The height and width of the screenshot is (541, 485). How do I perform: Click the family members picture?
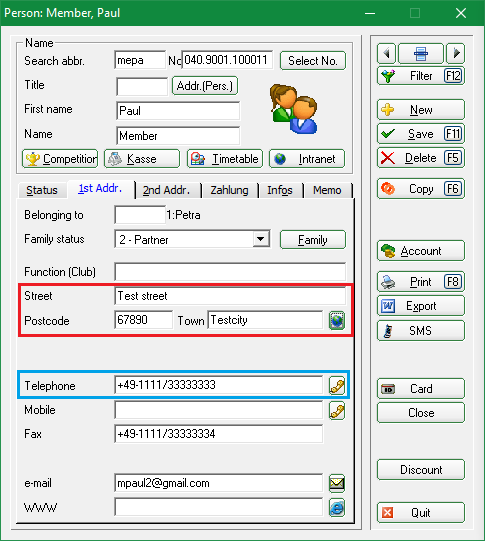293,109
